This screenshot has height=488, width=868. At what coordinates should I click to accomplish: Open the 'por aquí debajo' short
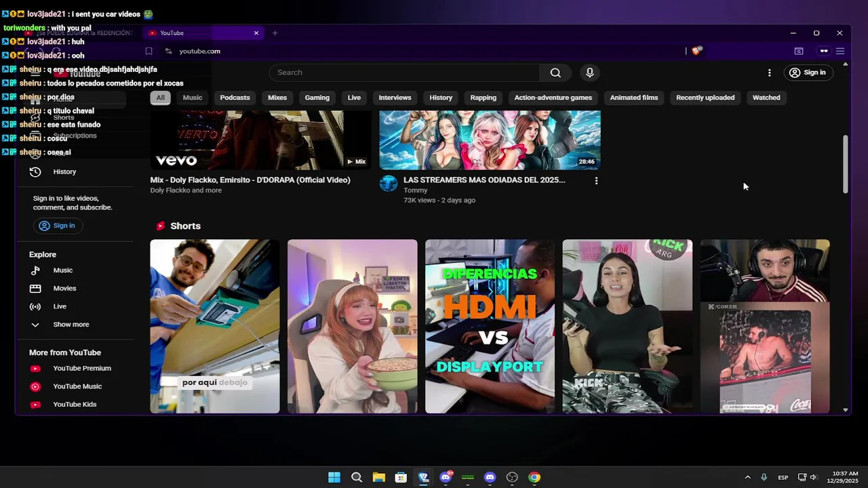click(215, 326)
